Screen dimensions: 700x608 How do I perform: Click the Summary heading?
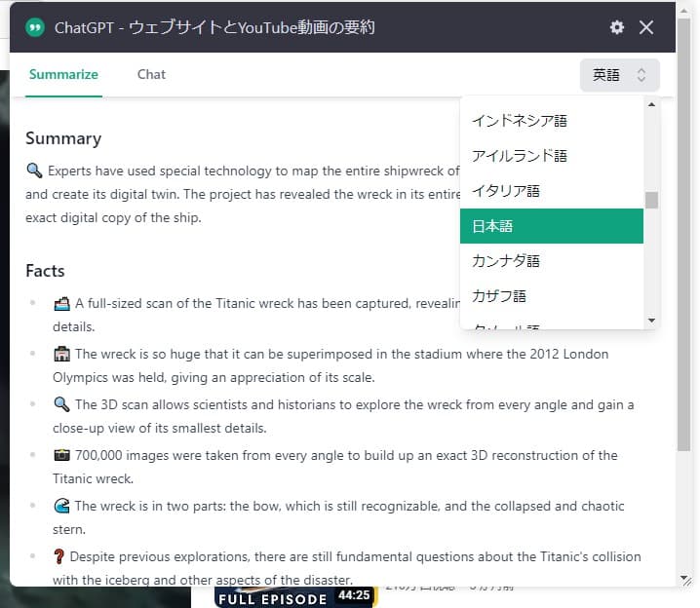coord(63,138)
